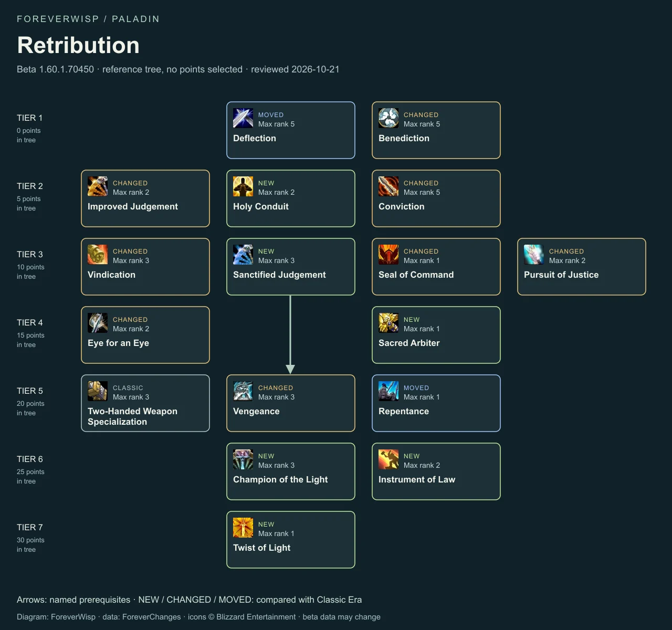Screen dimensions: 672x630
Task: Click the TIER 7 row label
Action: (x=30, y=527)
